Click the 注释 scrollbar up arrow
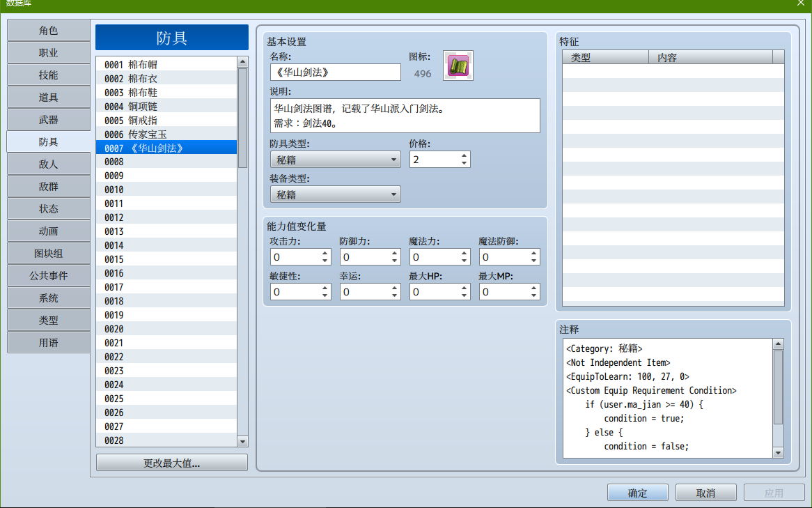The width and height of the screenshot is (812, 508). [778, 344]
